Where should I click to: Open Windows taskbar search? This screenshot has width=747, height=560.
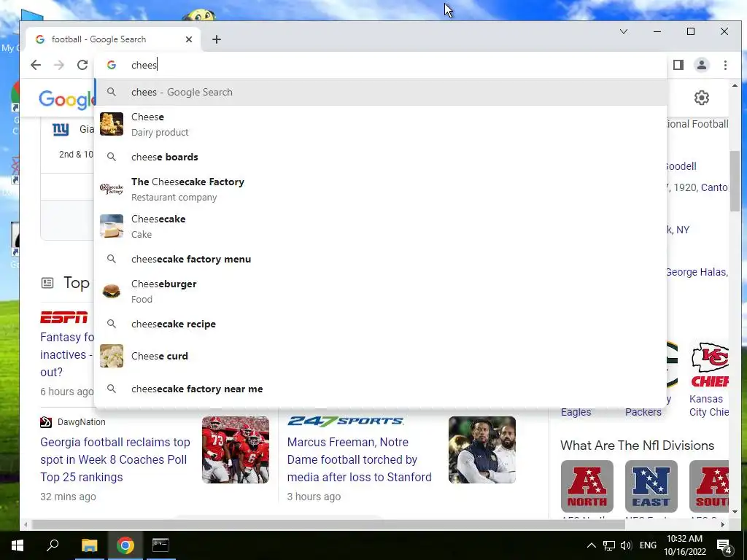(53, 545)
